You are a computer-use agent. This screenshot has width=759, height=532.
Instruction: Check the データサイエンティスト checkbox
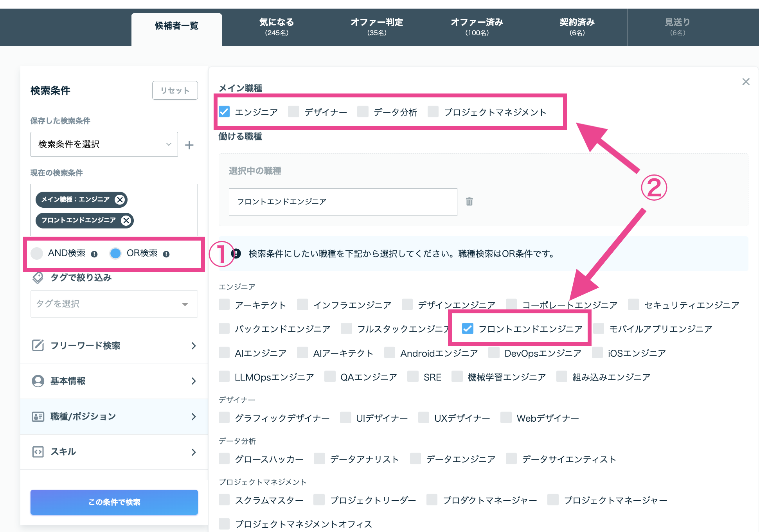click(x=511, y=459)
